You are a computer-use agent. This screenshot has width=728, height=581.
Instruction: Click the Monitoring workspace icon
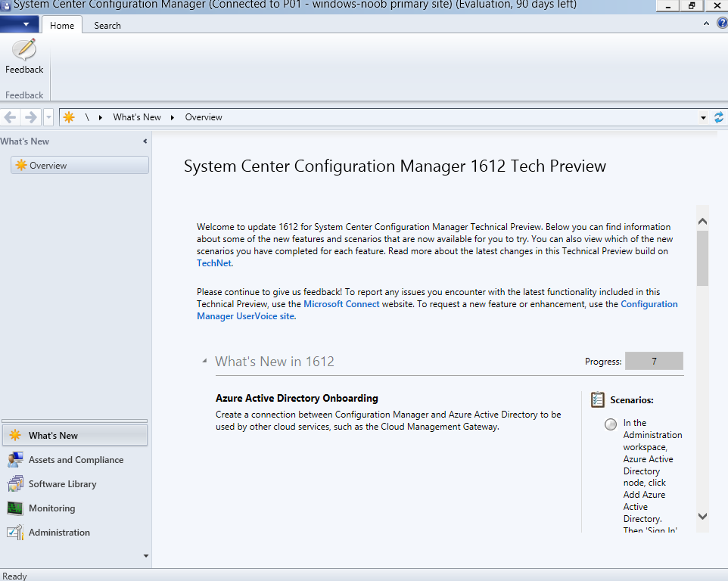(15, 508)
